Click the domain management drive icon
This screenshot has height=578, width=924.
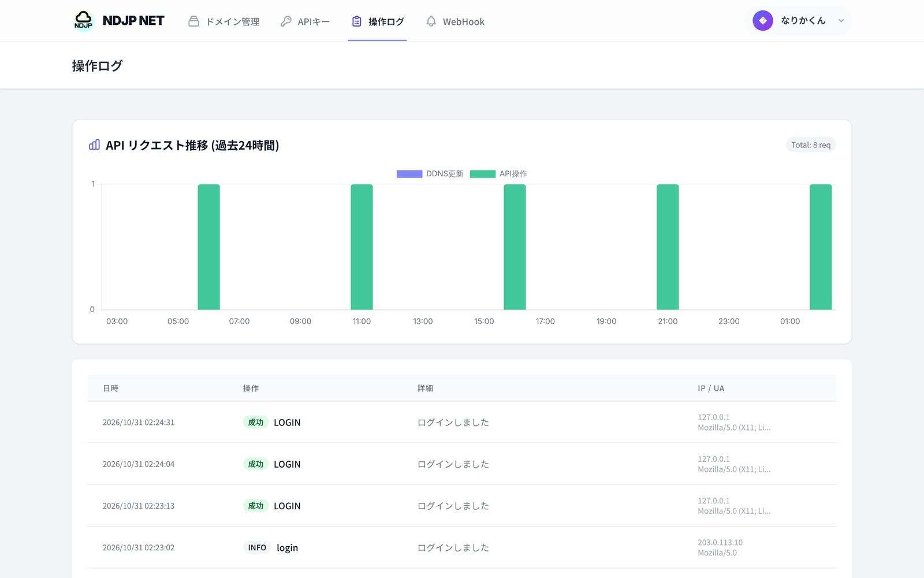(x=194, y=21)
